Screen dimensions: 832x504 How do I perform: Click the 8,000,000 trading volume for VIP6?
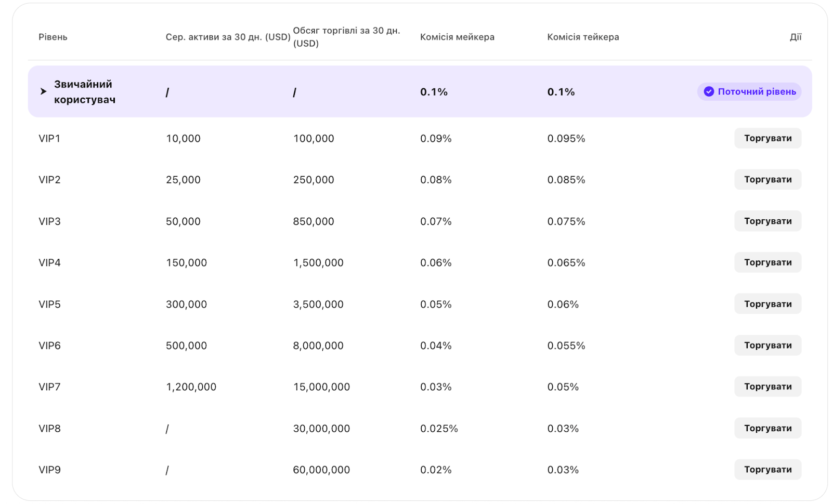click(318, 346)
